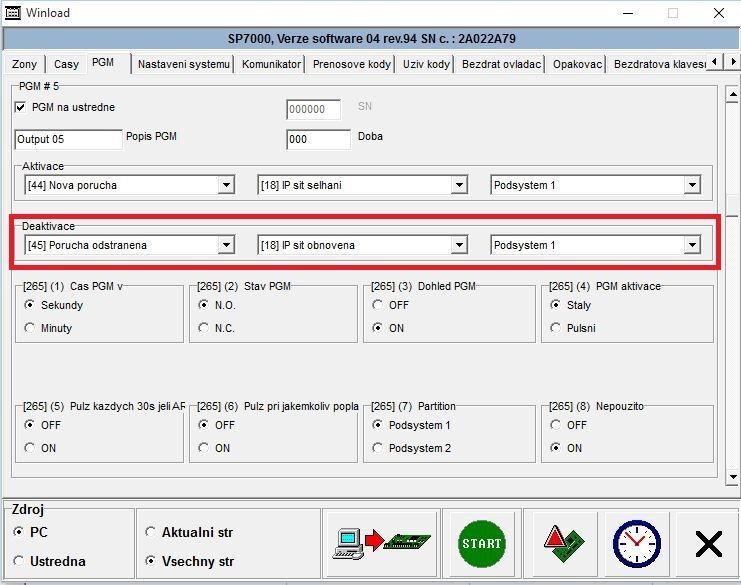Switch to the Zony tab
Screen dimensions: 741x585
(x=25, y=64)
